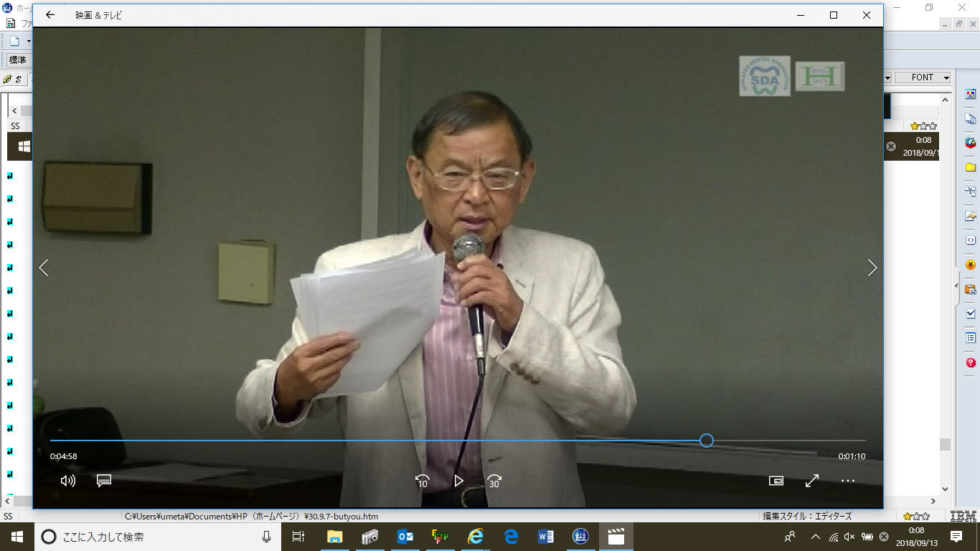The width and height of the screenshot is (980, 551).
Task: Switch the video to mini view
Action: (776, 481)
